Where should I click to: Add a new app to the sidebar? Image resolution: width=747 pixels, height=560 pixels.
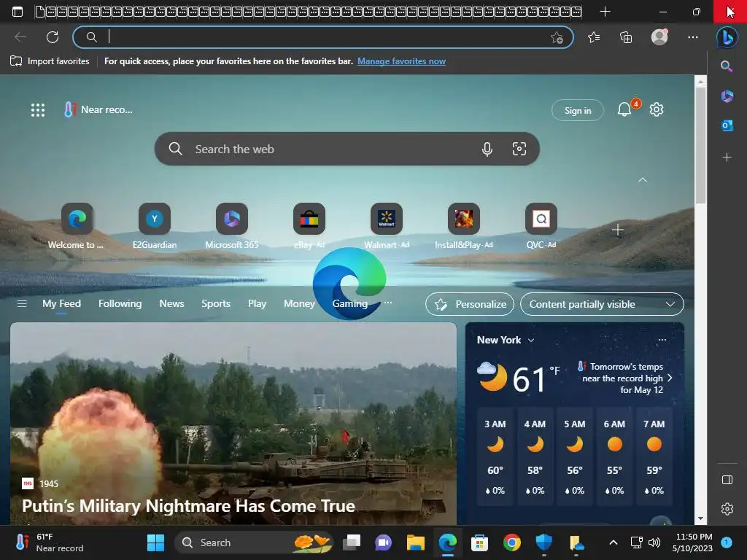coord(727,157)
